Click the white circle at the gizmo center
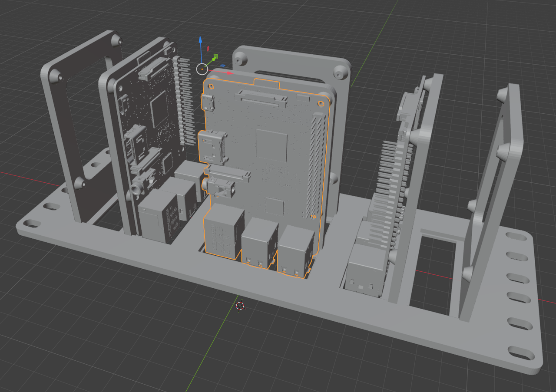The image size is (556, 392). tap(202, 69)
